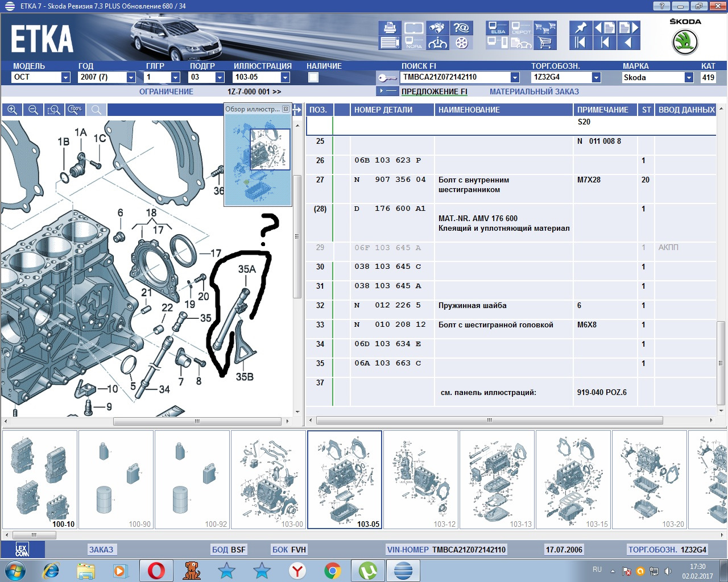Image resolution: width=728 pixels, height=582 pixels.
Task: Click the КАТ field showing 419
Action: click(x=708, y=77)
